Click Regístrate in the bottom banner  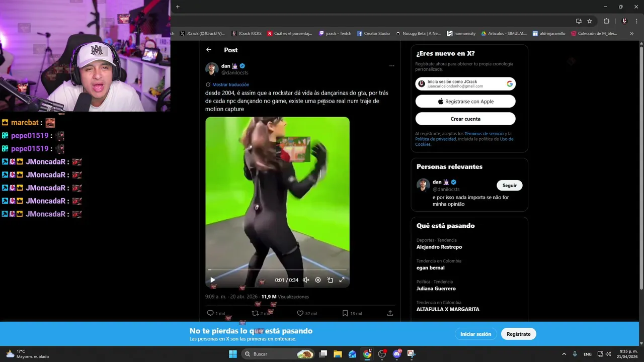(518, 334)
